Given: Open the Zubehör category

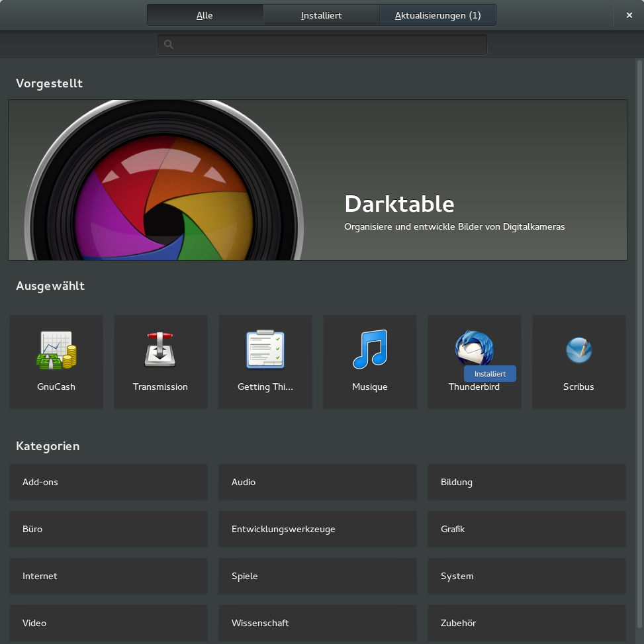Looking at the screenshot, I should pyautogui.click(x=527, y=623).
